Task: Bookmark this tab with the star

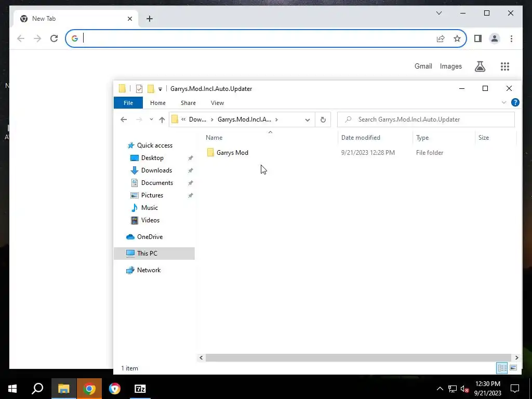Action: pyautogui.click(x=457, y=38)
